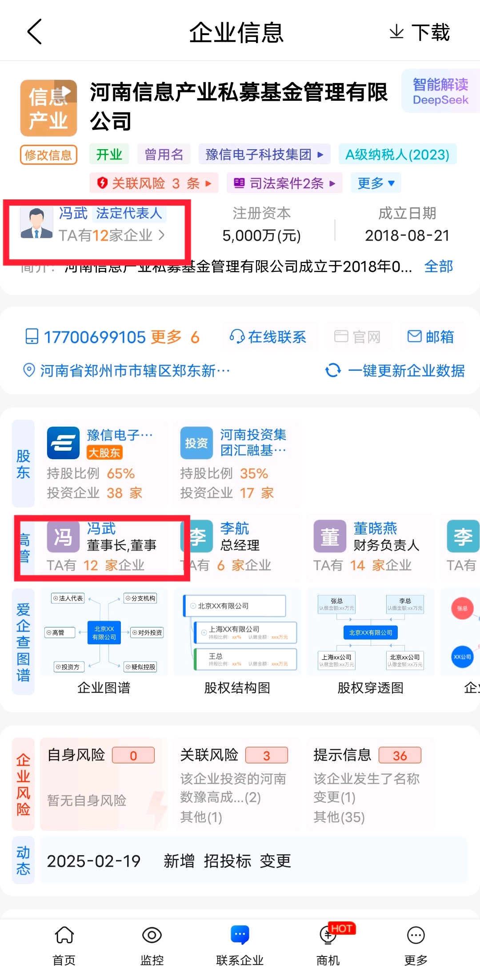Open the company logo 信息产业

point(48,108)
